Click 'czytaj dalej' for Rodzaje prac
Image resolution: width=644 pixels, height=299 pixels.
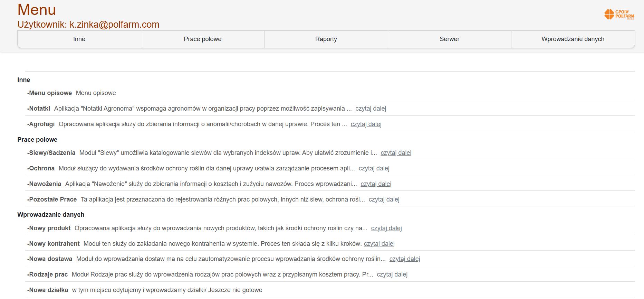pos(392,274)
